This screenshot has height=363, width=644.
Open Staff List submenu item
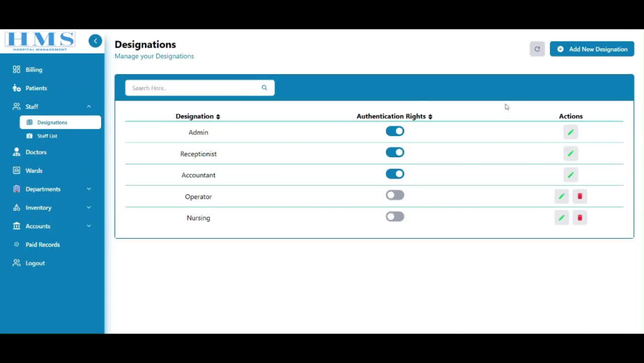[47, 135]
